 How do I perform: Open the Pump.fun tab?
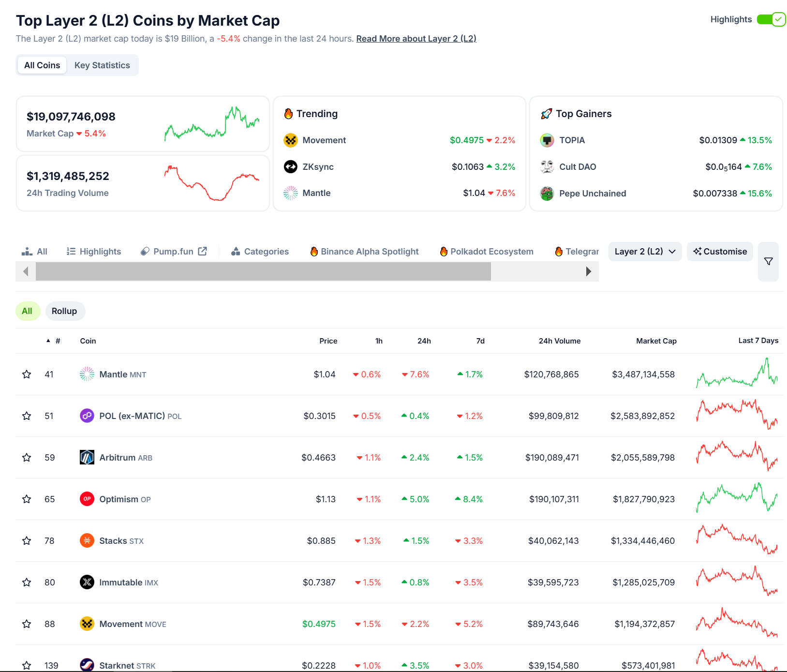coord(174,252)
